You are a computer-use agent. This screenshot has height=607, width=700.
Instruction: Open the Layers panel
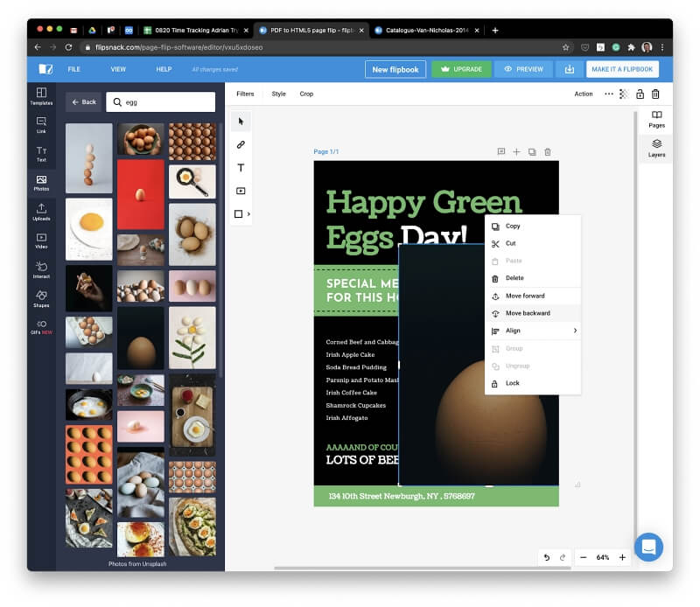657,148
